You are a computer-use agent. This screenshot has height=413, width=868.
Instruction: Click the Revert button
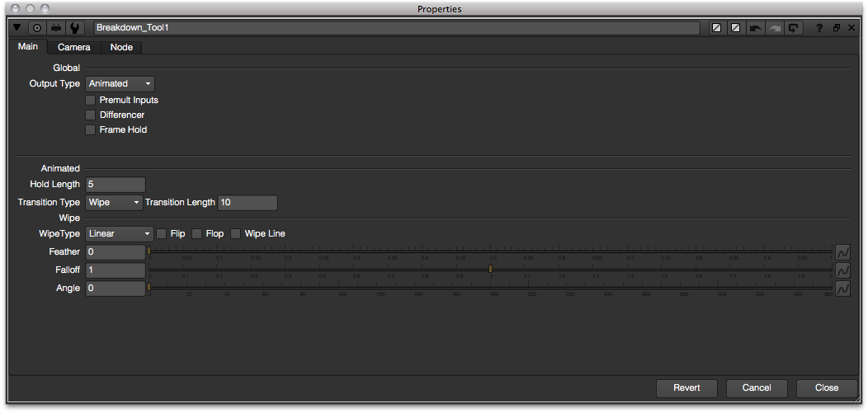(686, 388)
